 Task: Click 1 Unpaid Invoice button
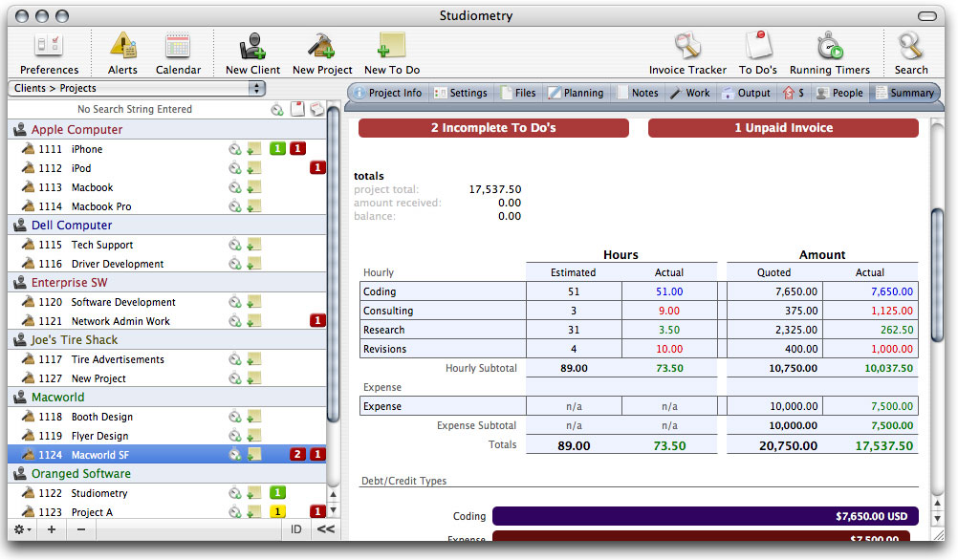pos(783,128)
